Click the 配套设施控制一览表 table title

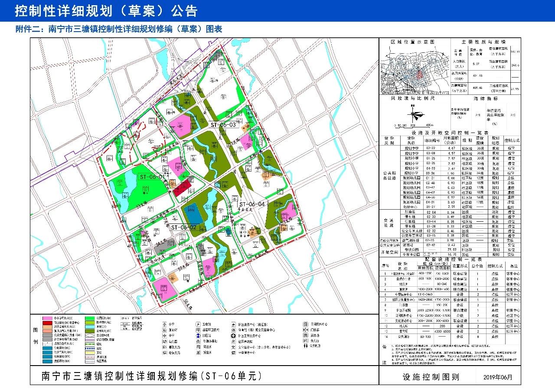pos(454,259)
